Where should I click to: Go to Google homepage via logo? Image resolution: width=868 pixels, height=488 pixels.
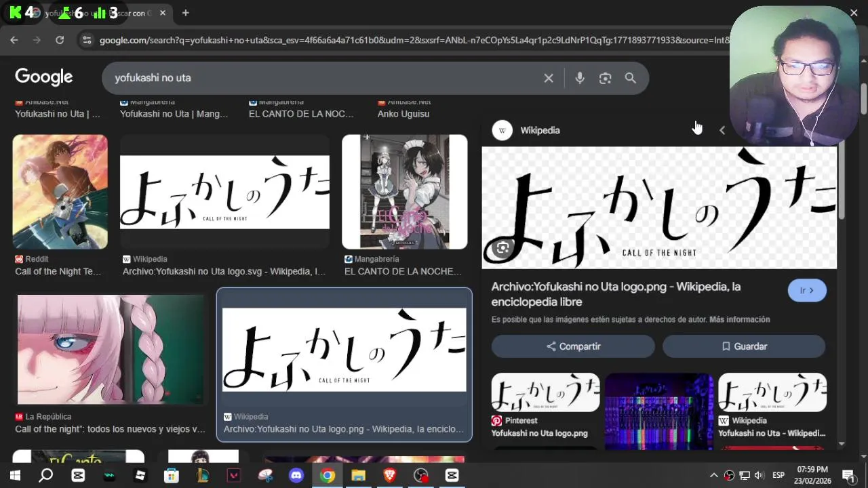44,77
